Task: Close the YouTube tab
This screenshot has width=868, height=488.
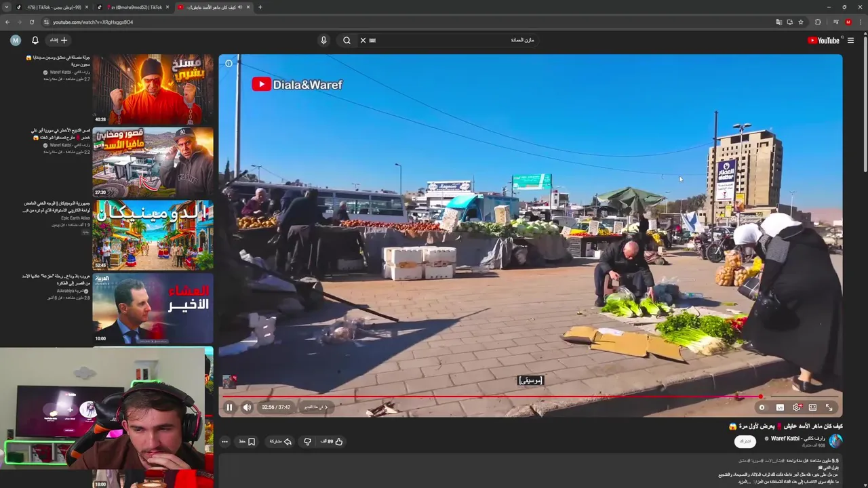Action: pyautogui.click(x=248, y=7)
